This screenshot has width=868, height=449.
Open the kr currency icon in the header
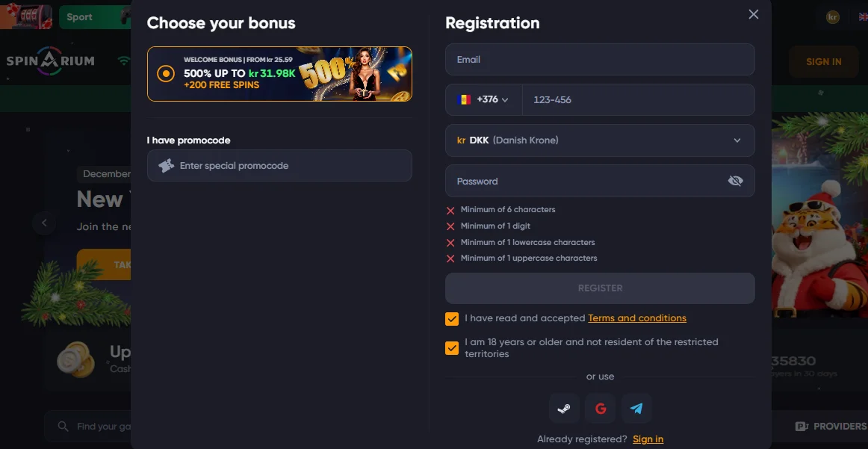pyautogui.click(x=832, y=16)
